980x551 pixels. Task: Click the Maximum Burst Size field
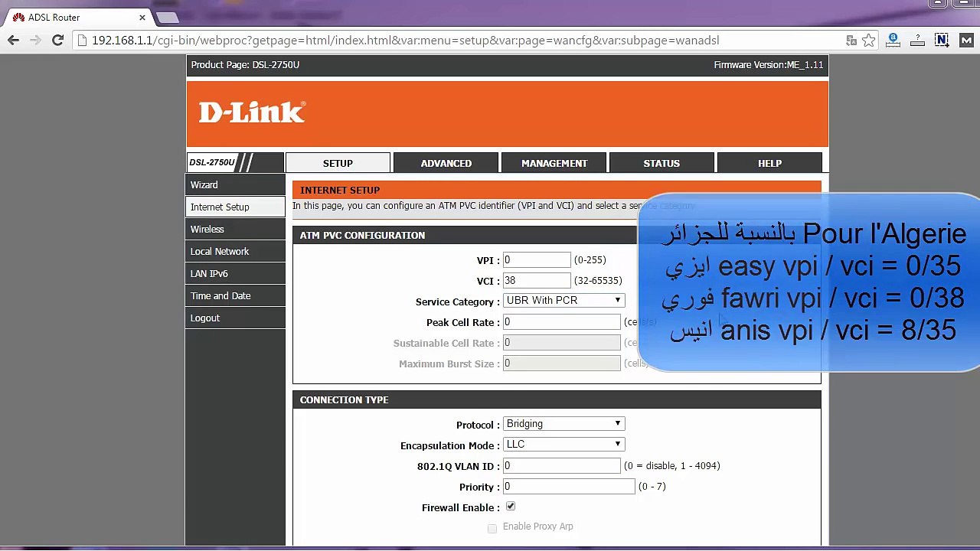(561, 364)
